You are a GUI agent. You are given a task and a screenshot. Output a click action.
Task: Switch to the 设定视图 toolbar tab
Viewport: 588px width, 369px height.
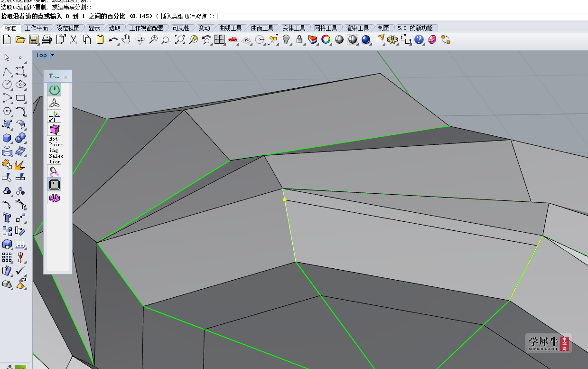pyautogui.click(x=68, y=28)
